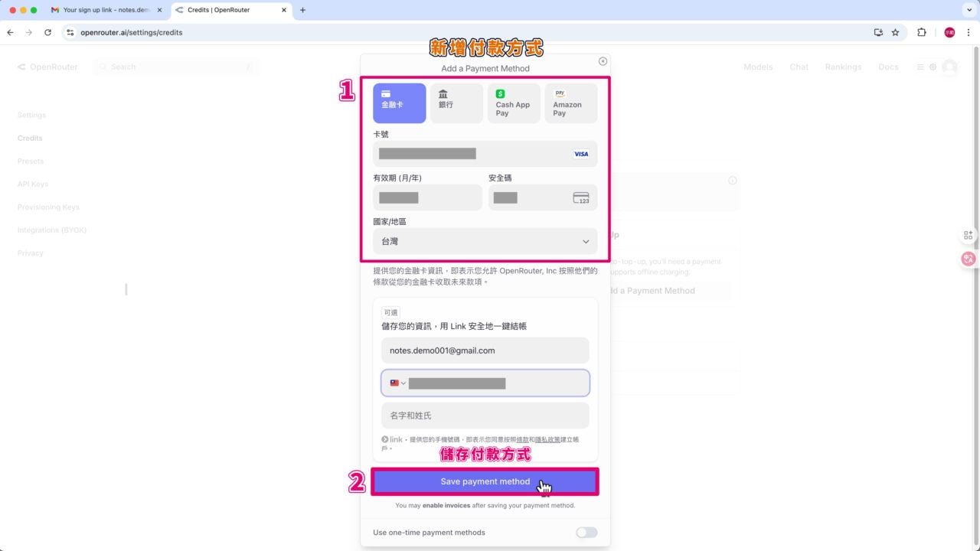Open Privacy in the sidebar

31,253
